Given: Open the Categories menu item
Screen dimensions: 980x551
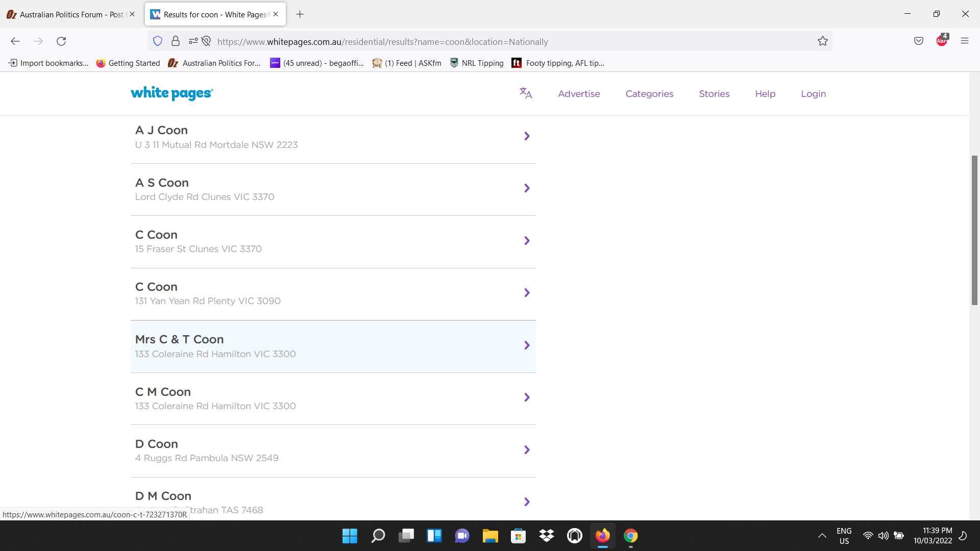Looking at the screenshot, I should (649, 94).
